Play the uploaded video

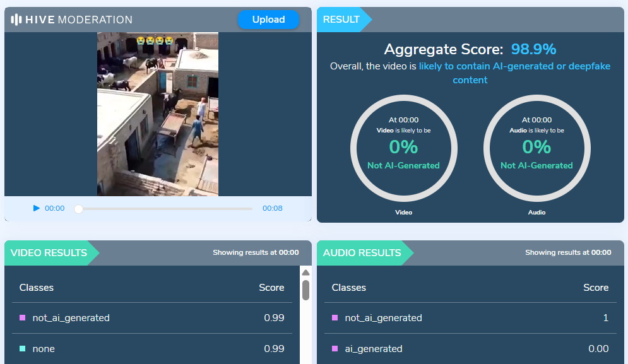pyautogui.click(x=37, y=208)
